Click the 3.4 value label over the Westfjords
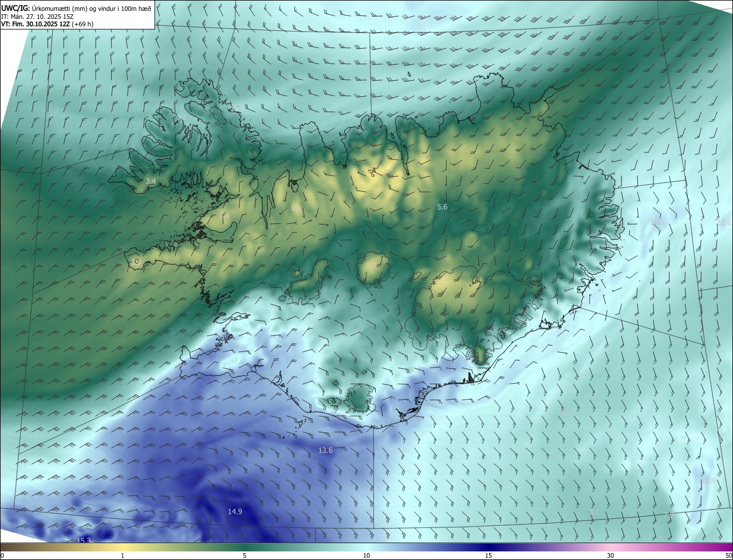The height and width of the screenshot is (560, 733). click(151, 181)
